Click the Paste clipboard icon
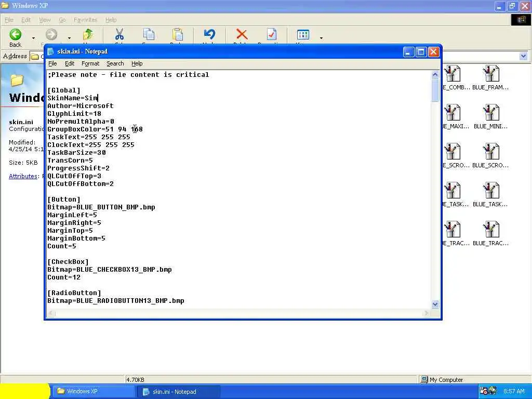The image size is (532, 399). pos(178,35)
